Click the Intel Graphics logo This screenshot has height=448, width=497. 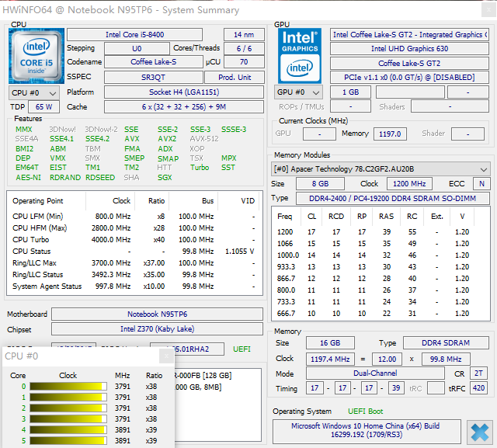pos(301,54)
